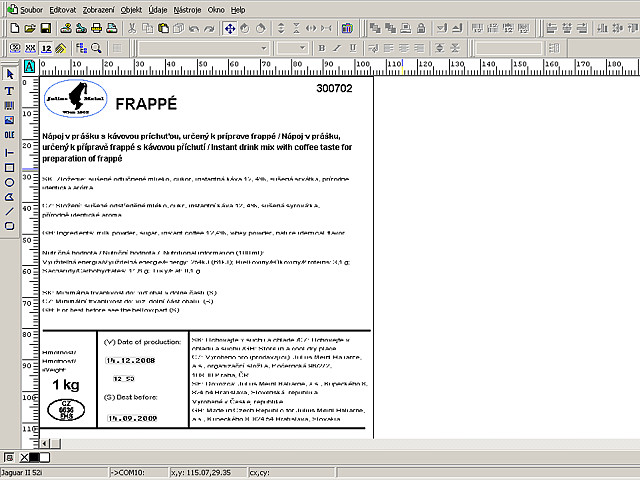Open the Zobrazení menu

[98, 10]
